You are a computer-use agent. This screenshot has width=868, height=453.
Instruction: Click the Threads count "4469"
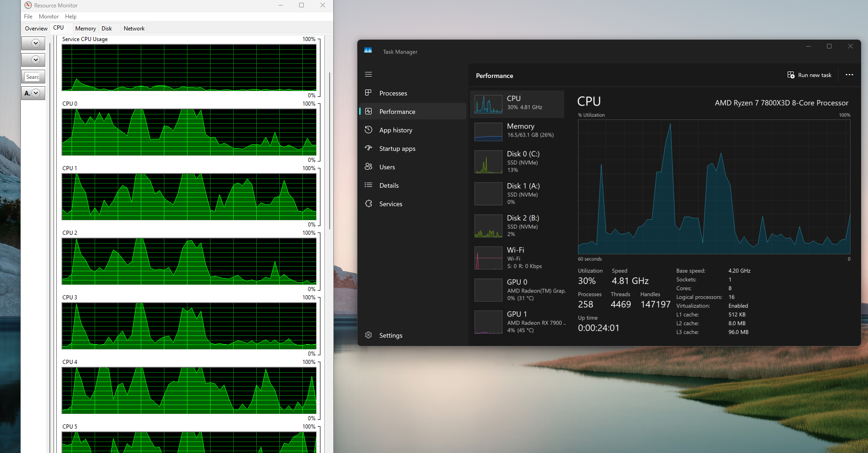[621, 304]
